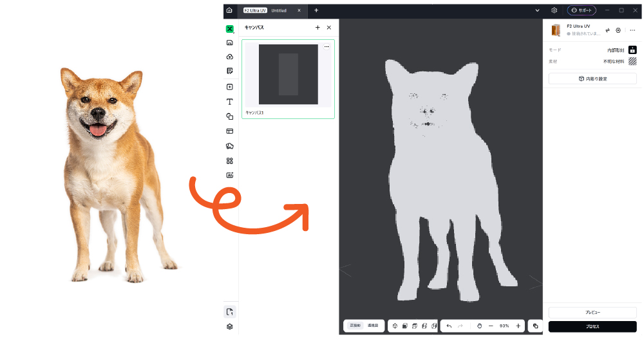Screen dimensions: 644x341
Task: Zoom in with the plus button
Action: click(518, 326)
